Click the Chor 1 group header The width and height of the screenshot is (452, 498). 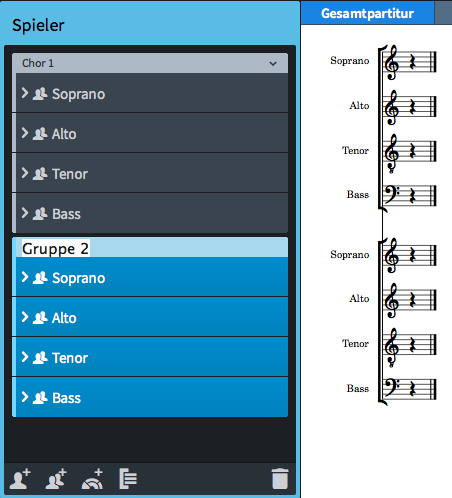tap(150, 63)
